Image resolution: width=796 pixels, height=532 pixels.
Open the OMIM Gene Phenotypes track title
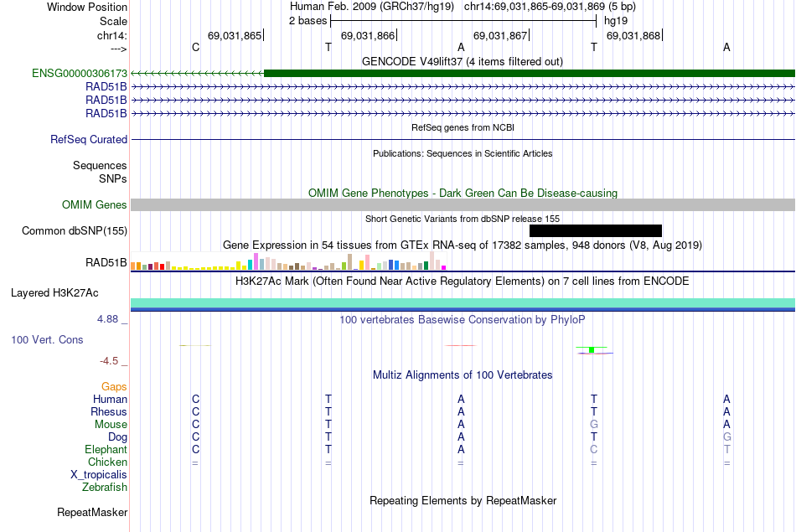pyautogui.click(x=463, y=193)
